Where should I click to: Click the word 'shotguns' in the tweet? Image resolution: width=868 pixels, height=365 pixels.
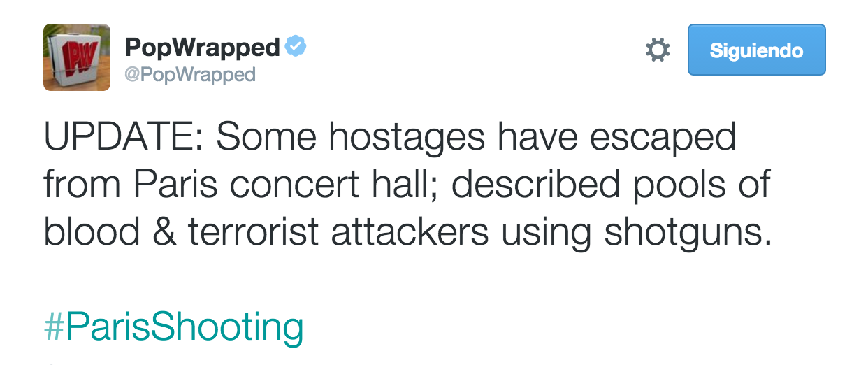[688, 231]
